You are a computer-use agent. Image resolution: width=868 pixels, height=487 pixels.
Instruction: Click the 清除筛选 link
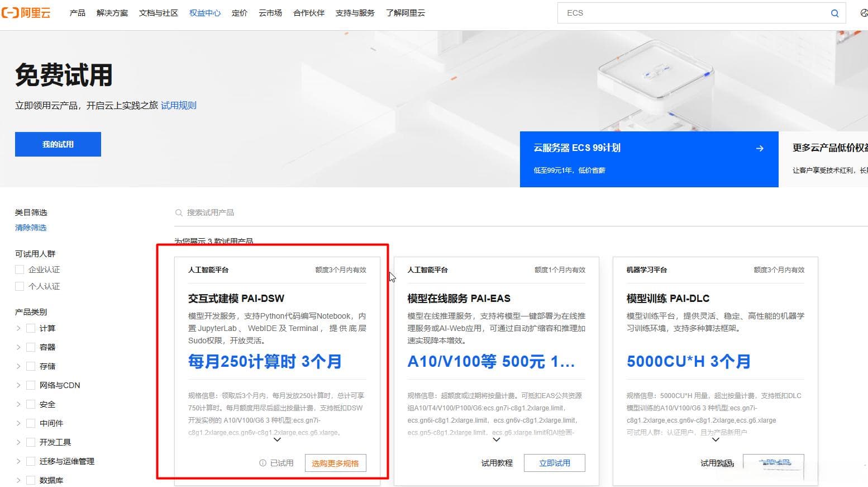[31, 228]
